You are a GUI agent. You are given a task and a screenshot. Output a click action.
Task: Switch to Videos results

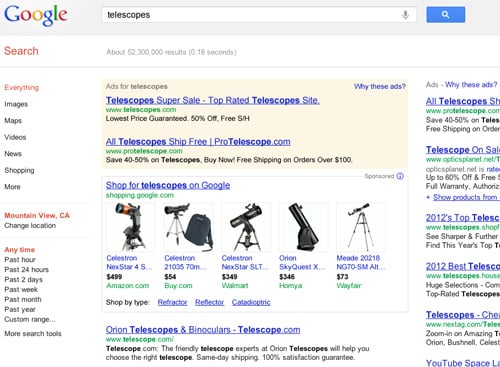pos(15,137)
